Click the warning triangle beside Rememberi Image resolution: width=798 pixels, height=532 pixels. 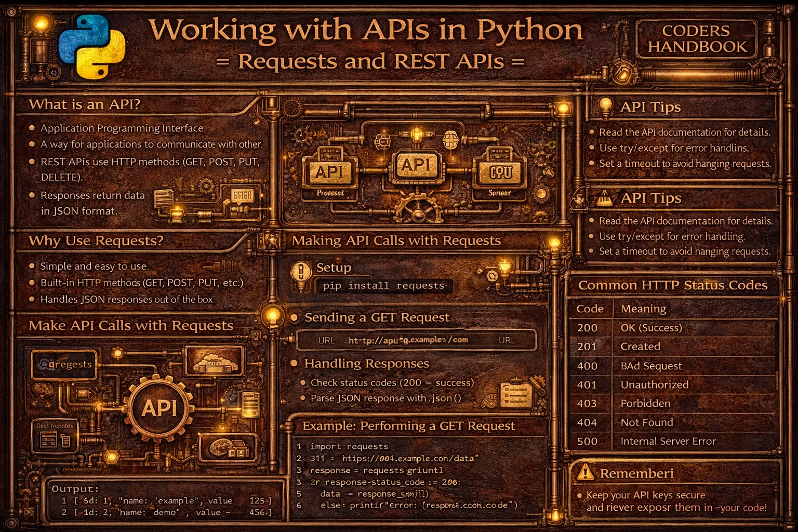click(x=587, y=472)
